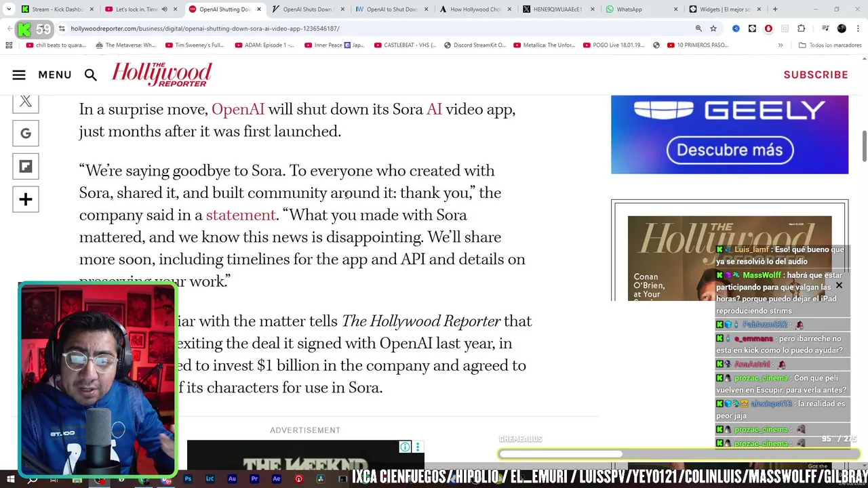Image resolution: width=868 pixels, height=488 pixels.
Task: Click the site information icon in address bar
Action: [62, 28]
